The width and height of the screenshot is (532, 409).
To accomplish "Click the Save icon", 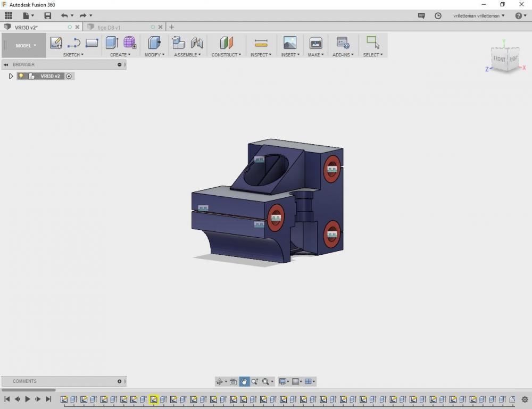I will click(x=48, y=16).
